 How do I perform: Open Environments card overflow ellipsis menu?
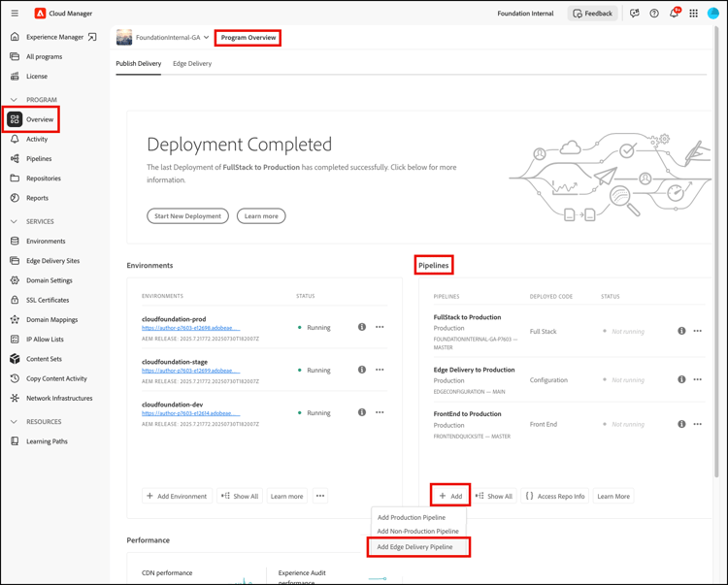pyautogui.click(x=320, y=496)
